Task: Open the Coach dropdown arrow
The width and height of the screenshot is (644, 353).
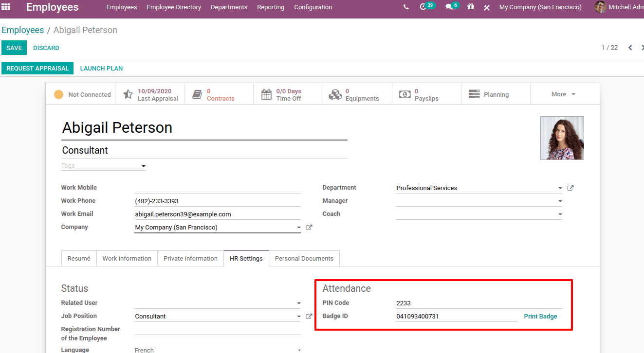Action: pos(560,214)
